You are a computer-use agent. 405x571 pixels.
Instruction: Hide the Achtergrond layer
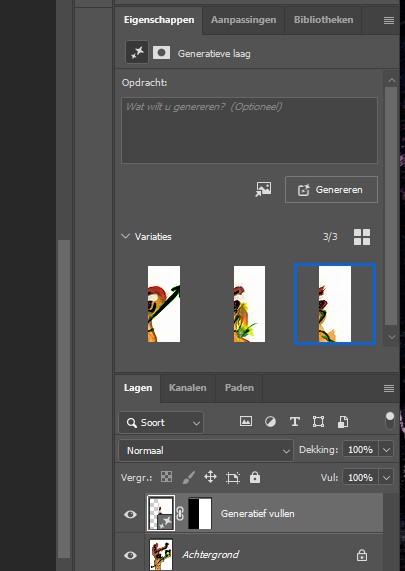click(130, 555)
